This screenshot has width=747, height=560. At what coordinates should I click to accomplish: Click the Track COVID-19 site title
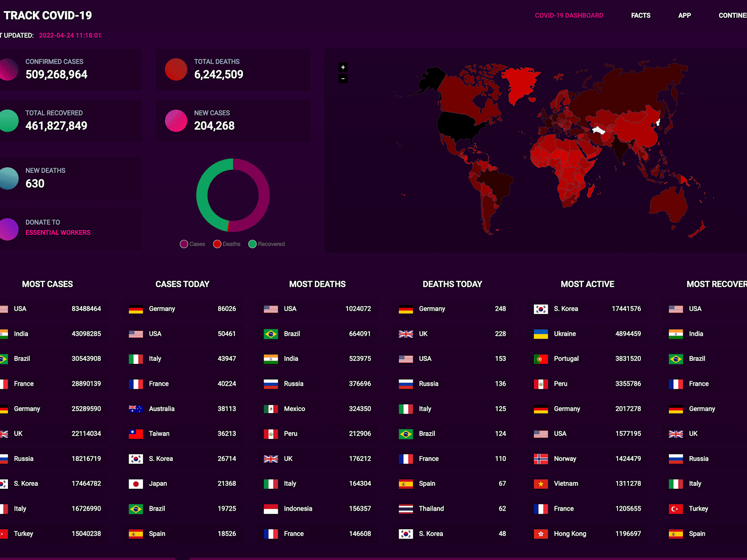point(48,15)
